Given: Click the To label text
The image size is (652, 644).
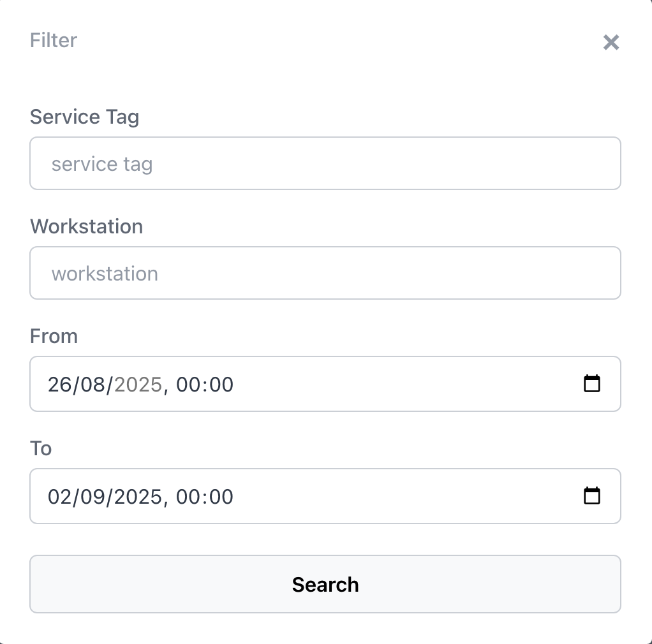Looking at the screenshot, I should click(x=41, y=448).
